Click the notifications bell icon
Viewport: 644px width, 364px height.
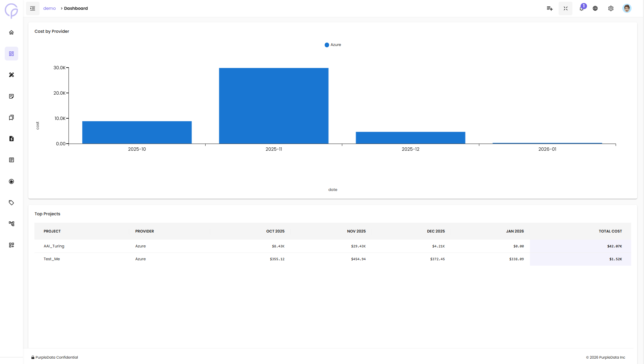(581, 8)
